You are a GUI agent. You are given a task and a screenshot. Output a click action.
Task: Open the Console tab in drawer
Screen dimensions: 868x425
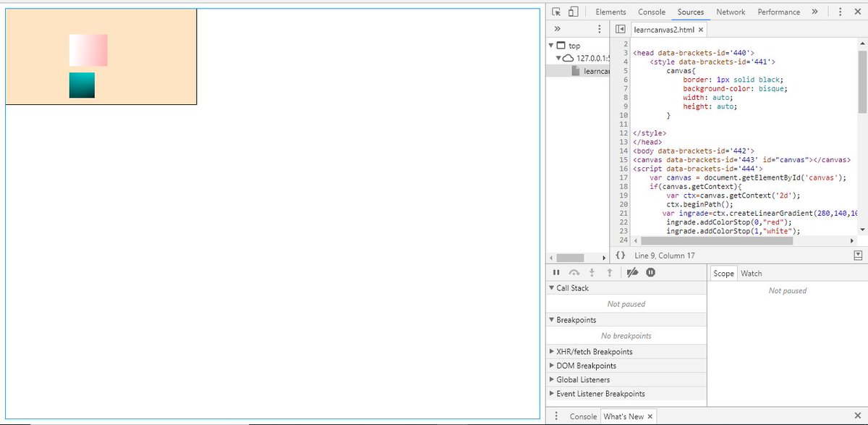585,416
